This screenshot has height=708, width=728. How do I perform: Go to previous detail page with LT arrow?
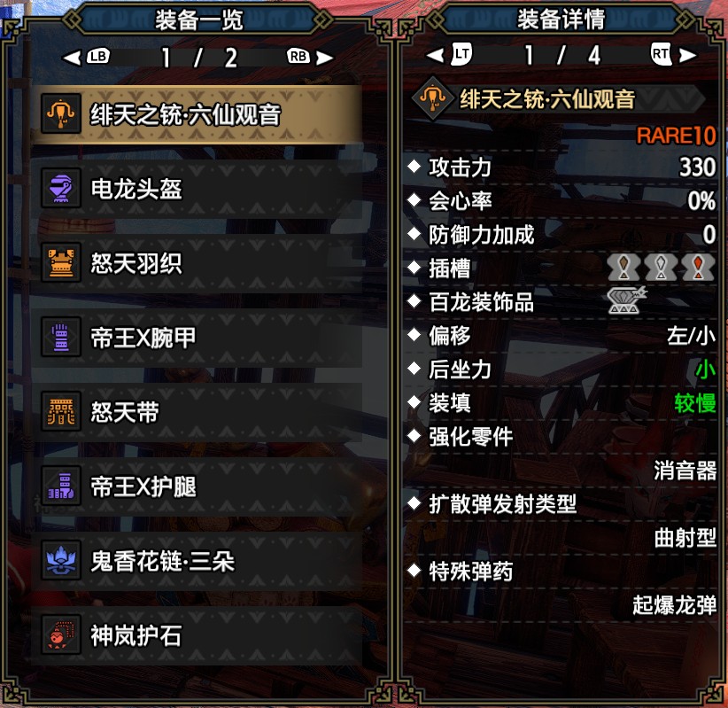449,55
